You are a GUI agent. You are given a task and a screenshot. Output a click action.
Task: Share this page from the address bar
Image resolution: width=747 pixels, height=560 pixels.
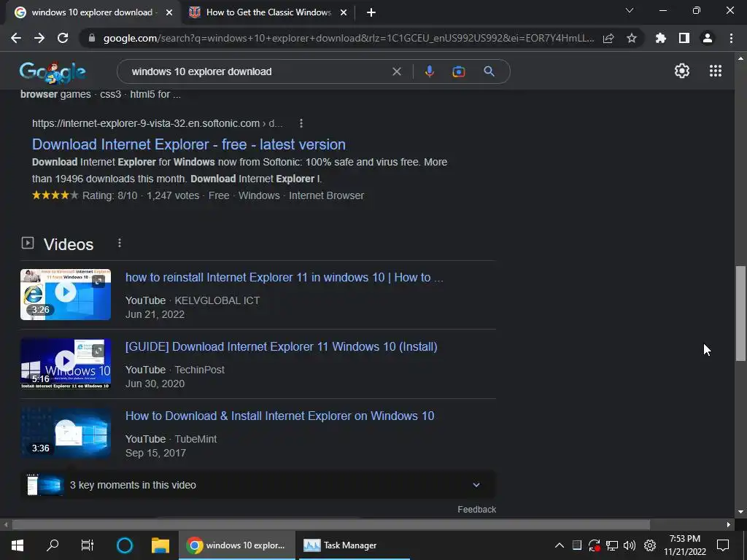[608, 38]
